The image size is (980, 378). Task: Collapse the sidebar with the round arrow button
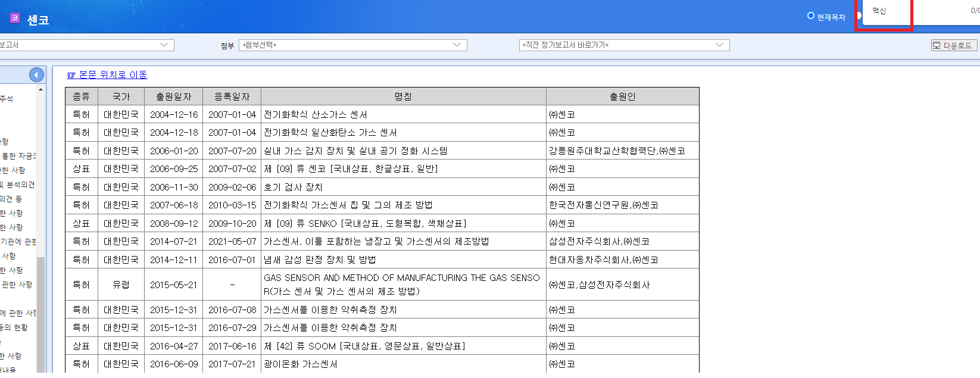pyautogui.click(x=36, y=74)
